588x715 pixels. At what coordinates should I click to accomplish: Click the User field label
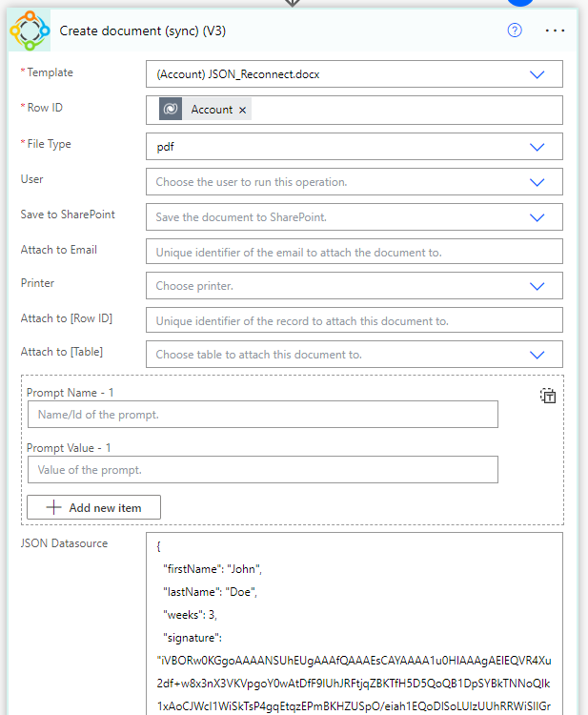click(31, 179)
